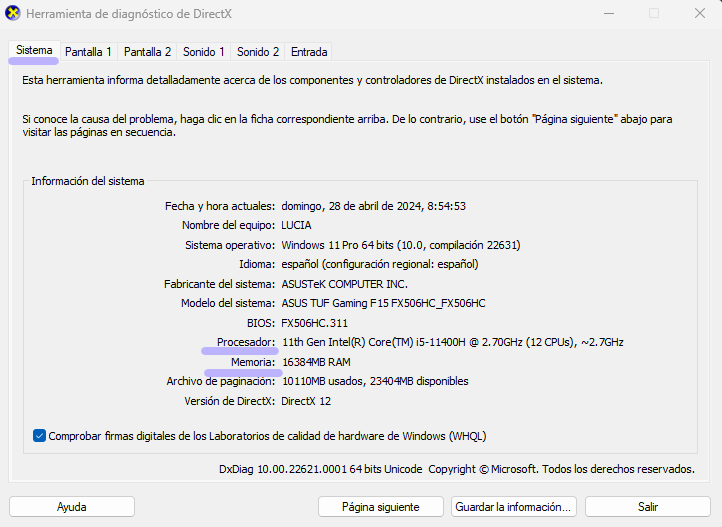Click the Memoria label

coord(253,362)
